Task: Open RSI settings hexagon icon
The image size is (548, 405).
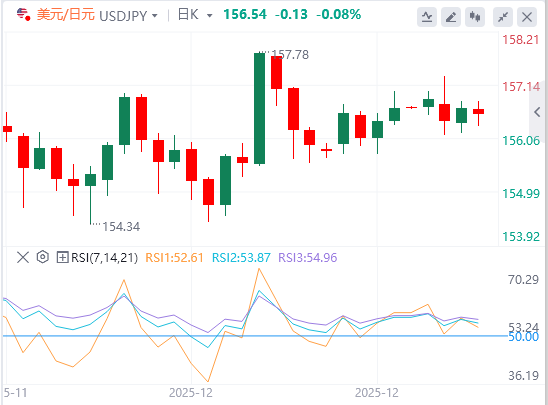Action: (x=43, y=257)
